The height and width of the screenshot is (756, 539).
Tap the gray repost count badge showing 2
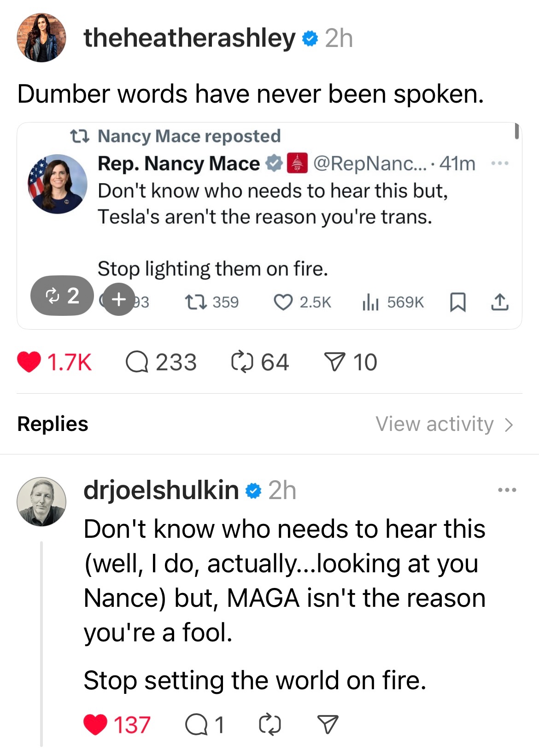[62, 296]
